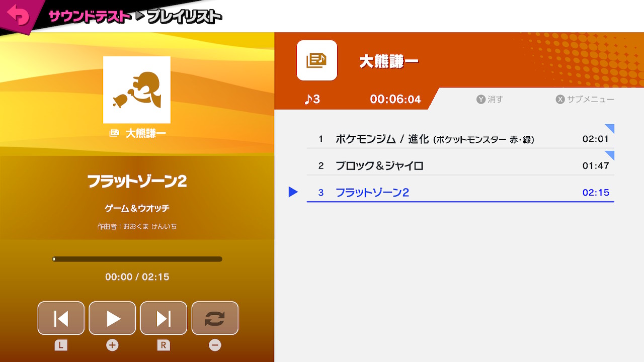This screenshot has width=644, height=362.
Task: Click the 02:01 duration of track 1
Action: (x=596, y=139)
